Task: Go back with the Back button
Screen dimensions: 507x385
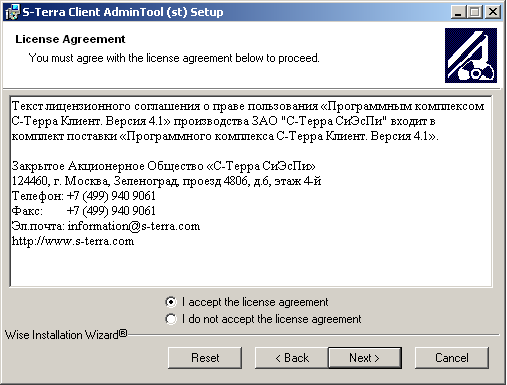Action: pos(292,358)
